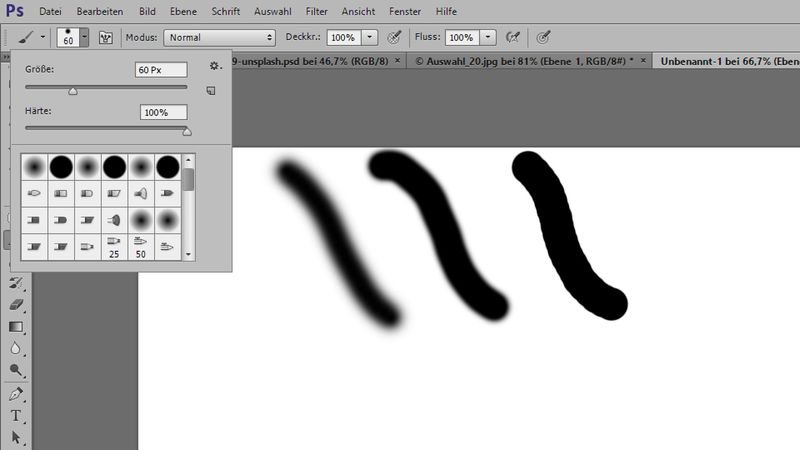
Task: Select the Blur droplet tool
Action: coord(16,348)
